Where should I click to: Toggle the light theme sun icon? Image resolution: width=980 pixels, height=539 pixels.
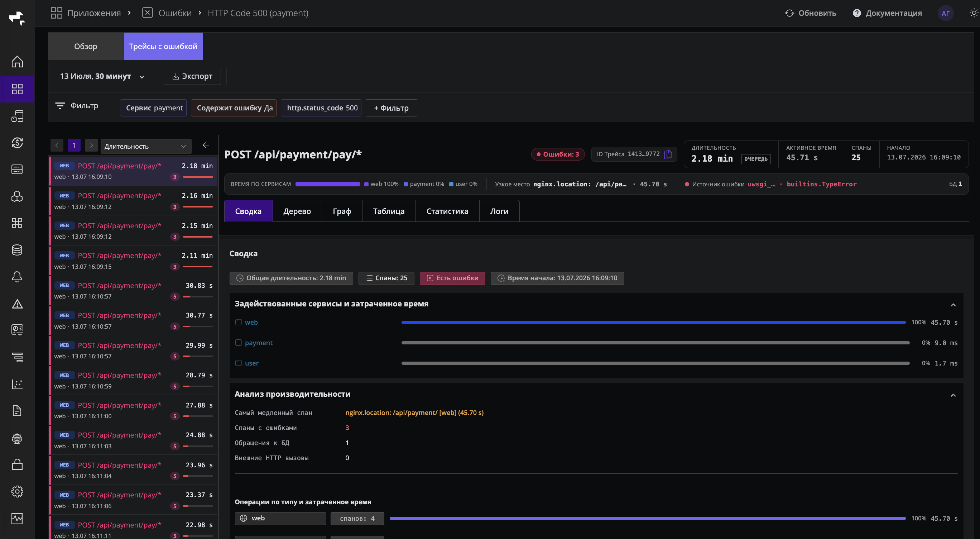click(x=974, y=13)
